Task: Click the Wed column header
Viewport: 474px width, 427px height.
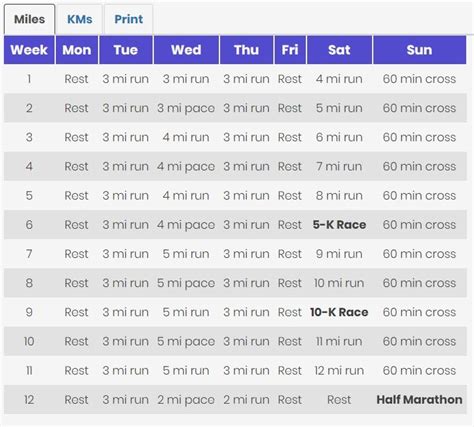Action: point(186,50)
